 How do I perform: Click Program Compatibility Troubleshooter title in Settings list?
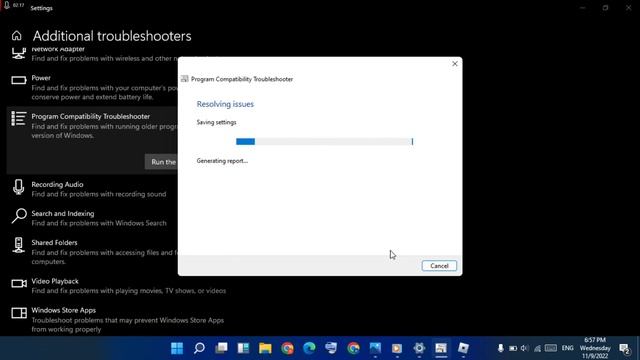(x=91, y=116)
